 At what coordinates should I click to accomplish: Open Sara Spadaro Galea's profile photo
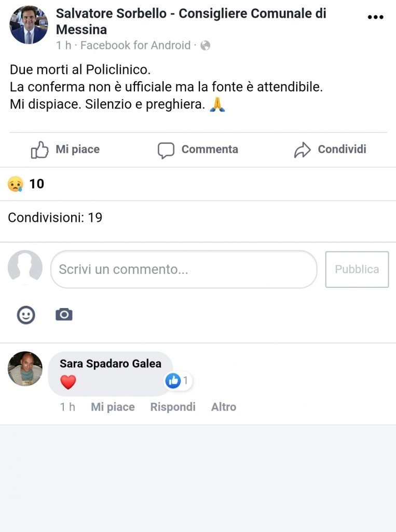pos(25,368)
